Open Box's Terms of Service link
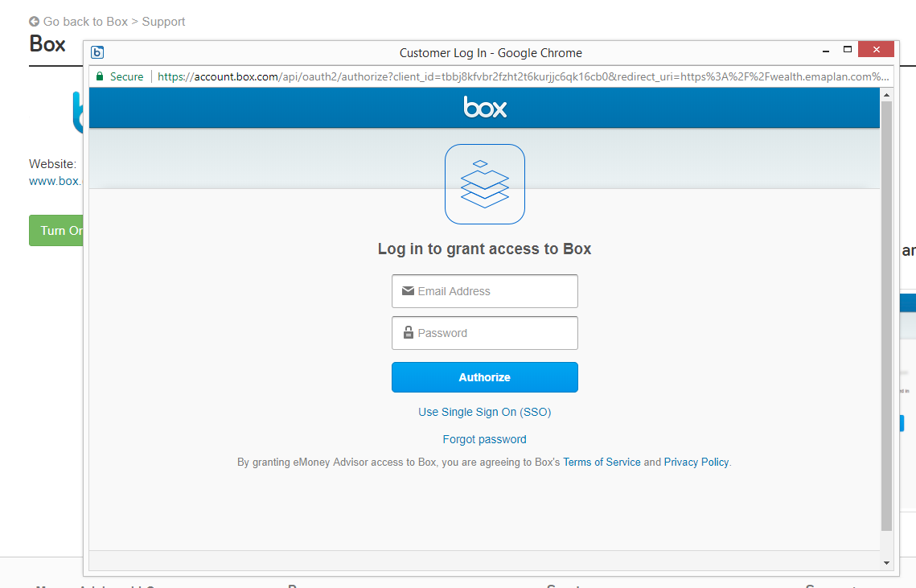Screen dimensions: 916x588 (x=602, y=463)
